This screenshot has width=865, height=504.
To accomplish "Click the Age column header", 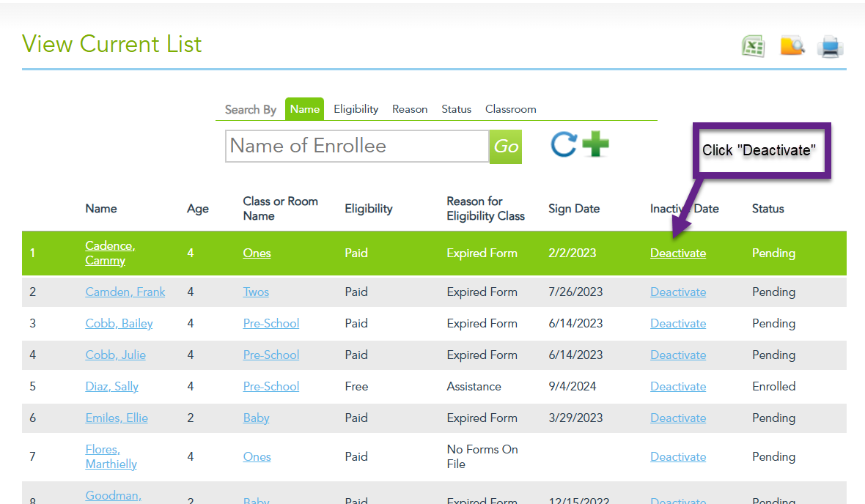I will point(197,209).
